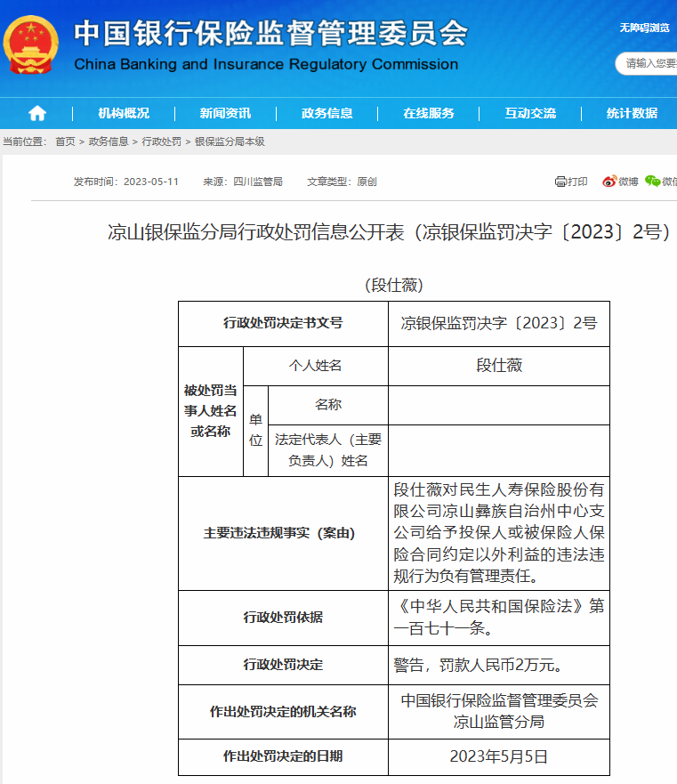The width and height of the screenshot is (677, 784).
Task: Click the printer icon to print page
Action: point(560,182)
